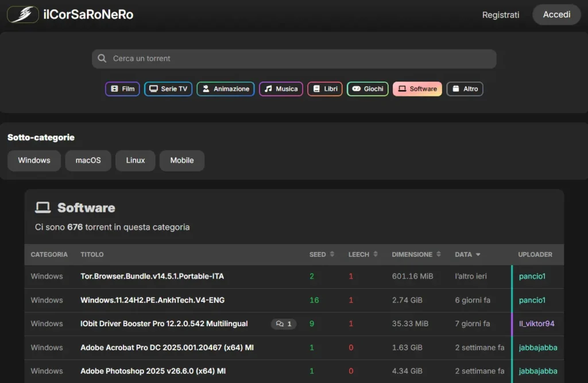
Task: Open Tor.Browser.Bundle.v14.5.1.Portable-ITA torrent
Action: (x=152, y=276)
